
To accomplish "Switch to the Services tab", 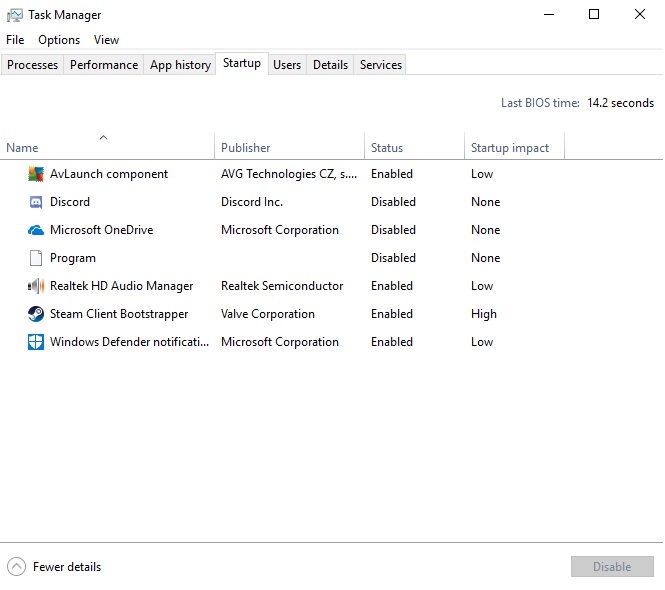I will click(381, 65).
